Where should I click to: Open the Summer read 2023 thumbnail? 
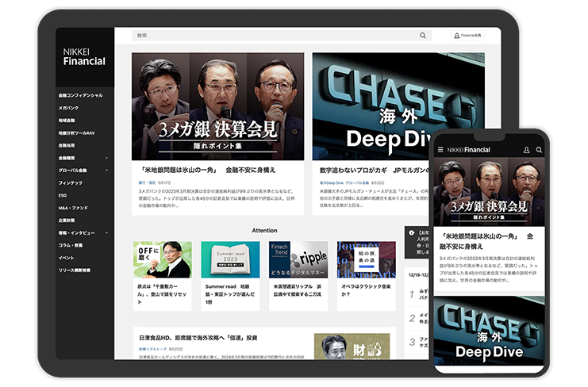(x=229, y=259)
